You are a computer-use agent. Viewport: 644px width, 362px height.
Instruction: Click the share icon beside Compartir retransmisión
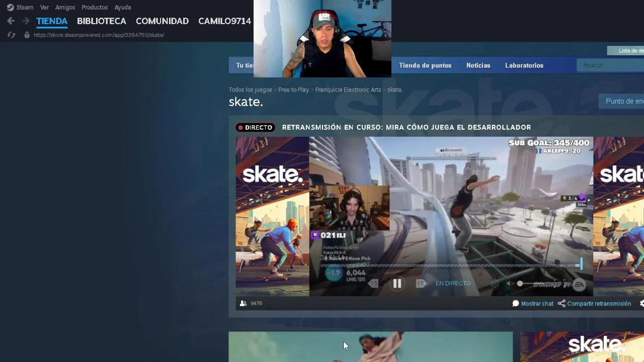561,304
